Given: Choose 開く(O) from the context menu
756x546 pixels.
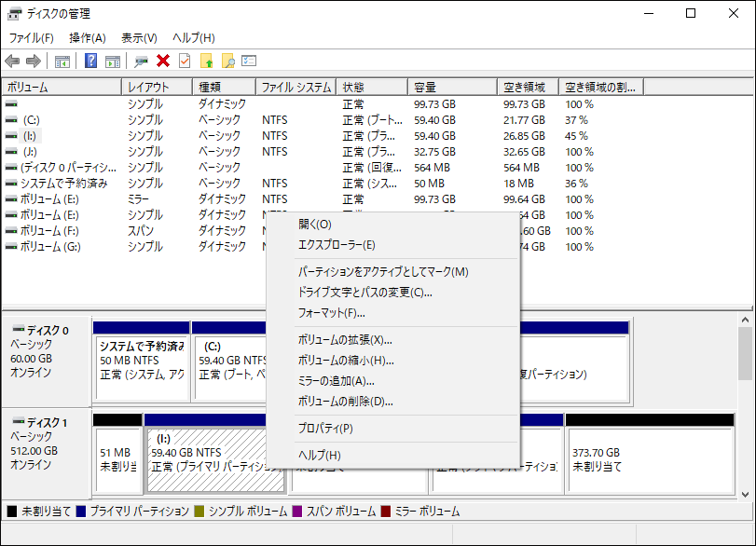Looking at the screenshot, I should [x=393, y=225].
